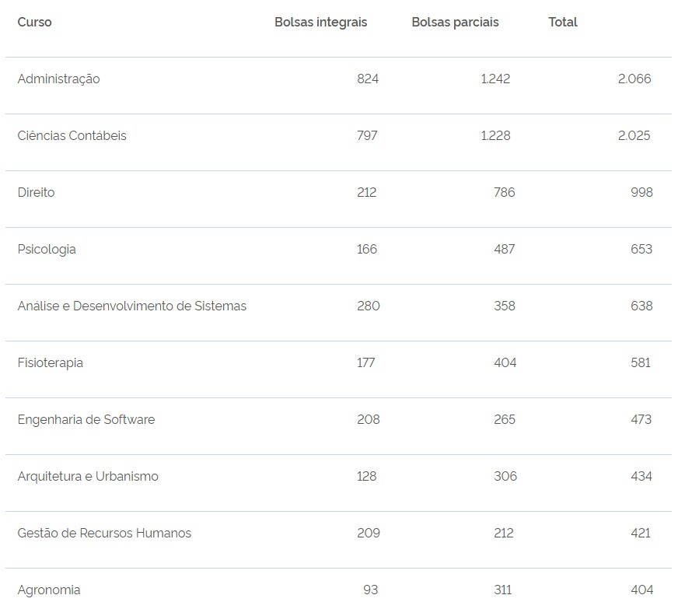The image size is (685, 616).
Task: Select the Ciências Contábeis course name
Action: point(72,136)
